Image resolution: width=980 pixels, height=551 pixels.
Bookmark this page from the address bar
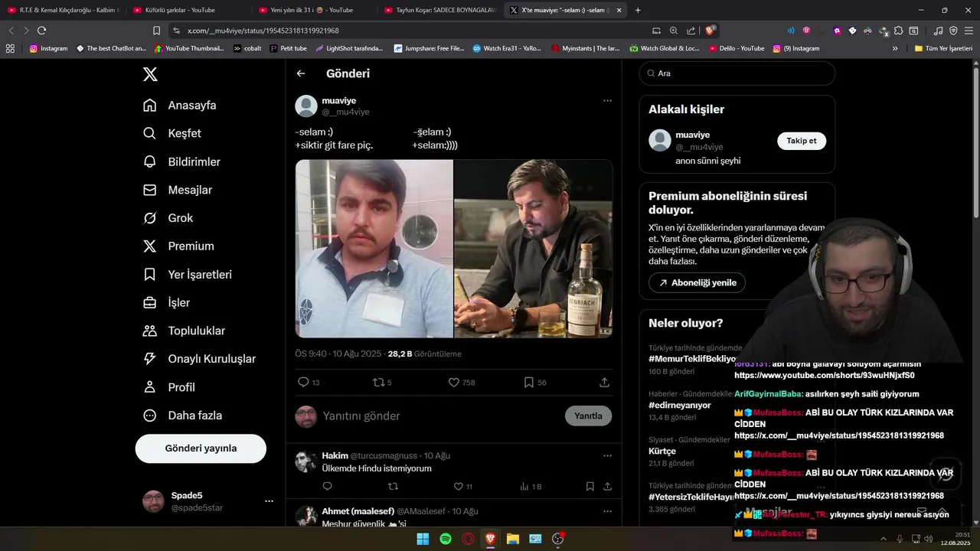click(x=156, y=31)
